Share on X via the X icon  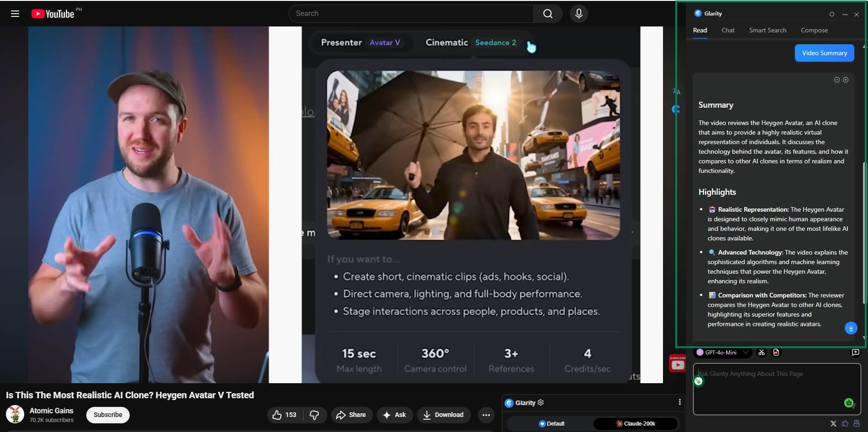tap(833, 423)
